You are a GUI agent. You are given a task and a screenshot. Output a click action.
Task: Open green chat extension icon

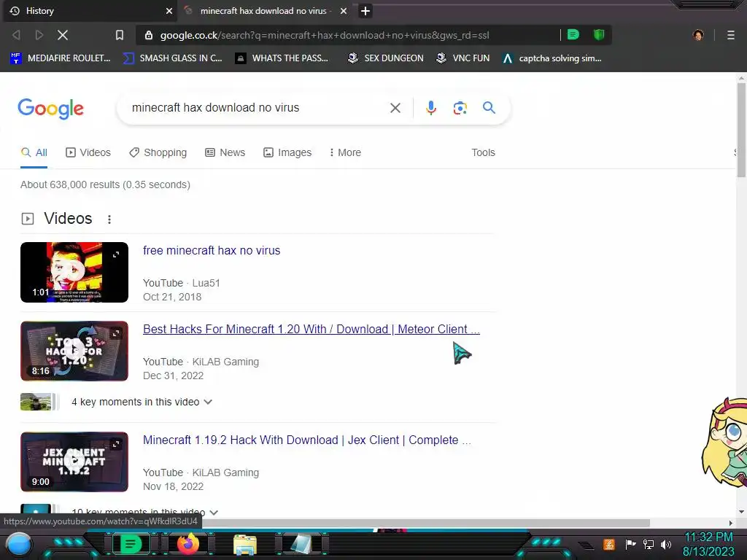[573, 34]
